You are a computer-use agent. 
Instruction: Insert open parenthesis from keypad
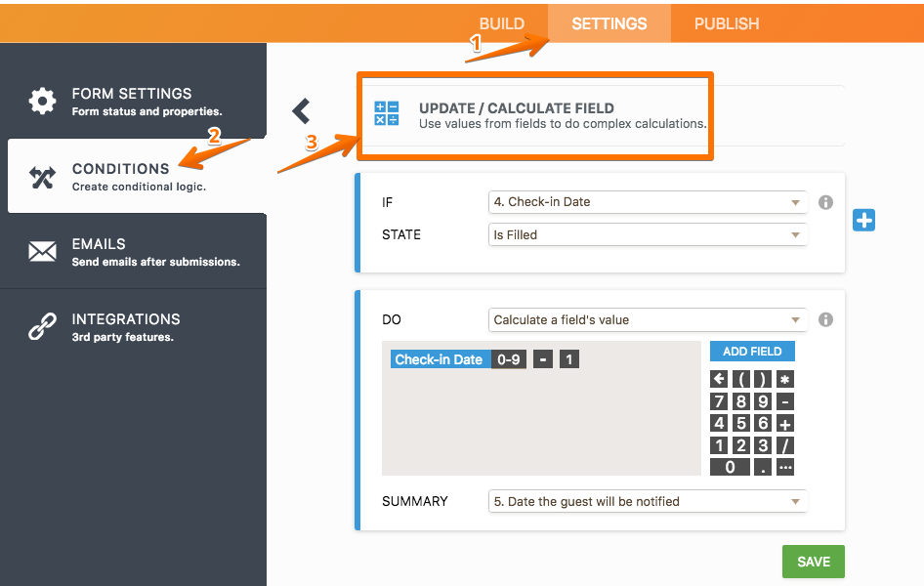pos(740,379)
